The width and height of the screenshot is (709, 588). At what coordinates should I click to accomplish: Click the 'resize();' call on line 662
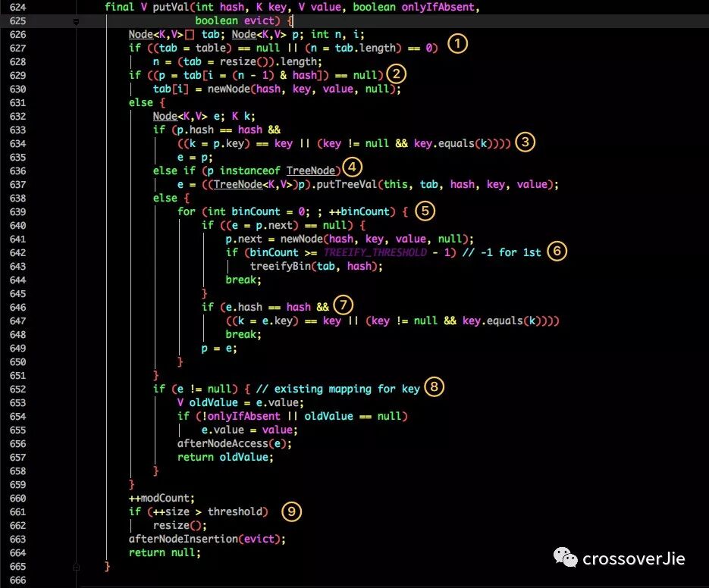tap(180, 526)
